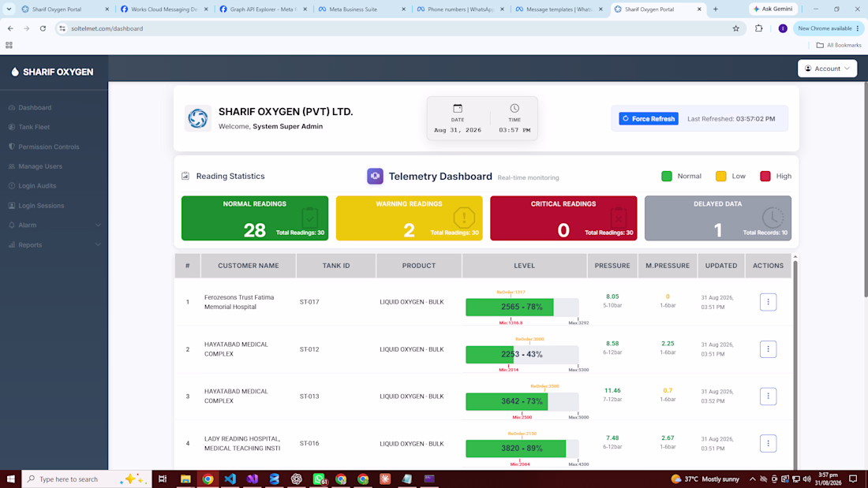Open WhatsApp from the taskbar

319,479
